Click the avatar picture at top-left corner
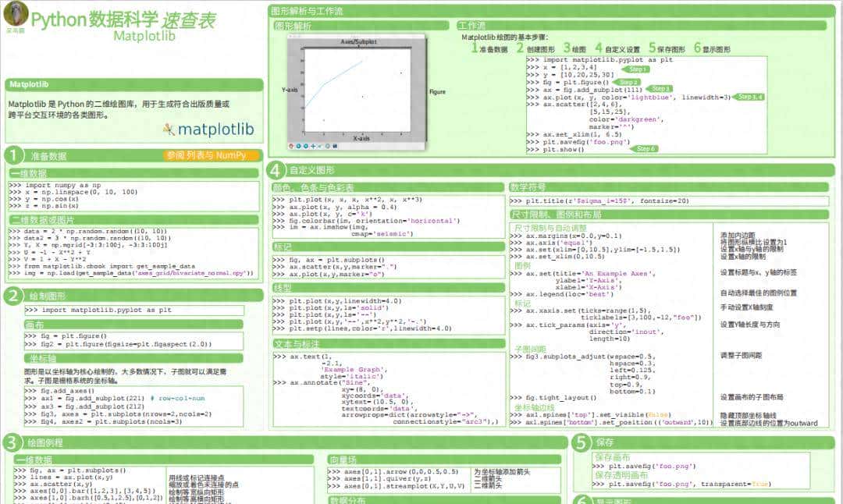 point(16,13)
